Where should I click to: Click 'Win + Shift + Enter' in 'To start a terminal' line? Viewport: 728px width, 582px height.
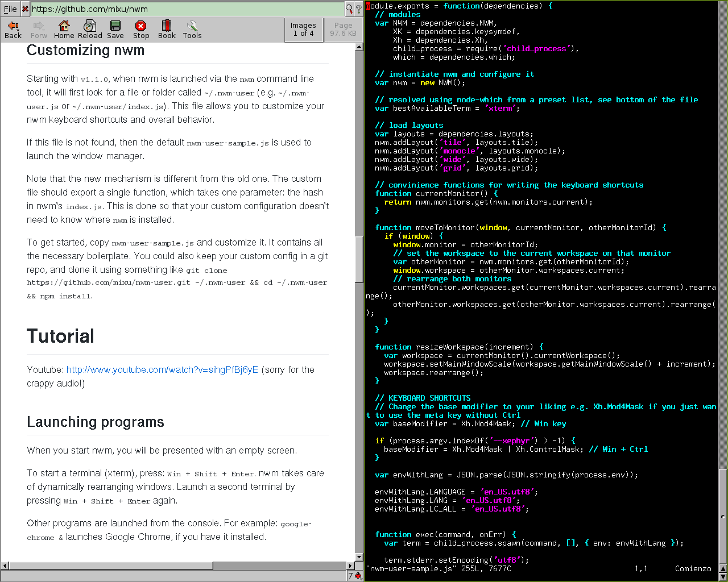pyautogui.click(x=211, y=474)
